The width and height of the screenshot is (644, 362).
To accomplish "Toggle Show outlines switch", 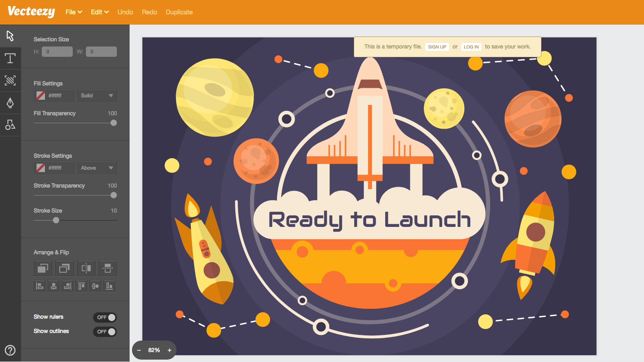I will click(105, 331).
